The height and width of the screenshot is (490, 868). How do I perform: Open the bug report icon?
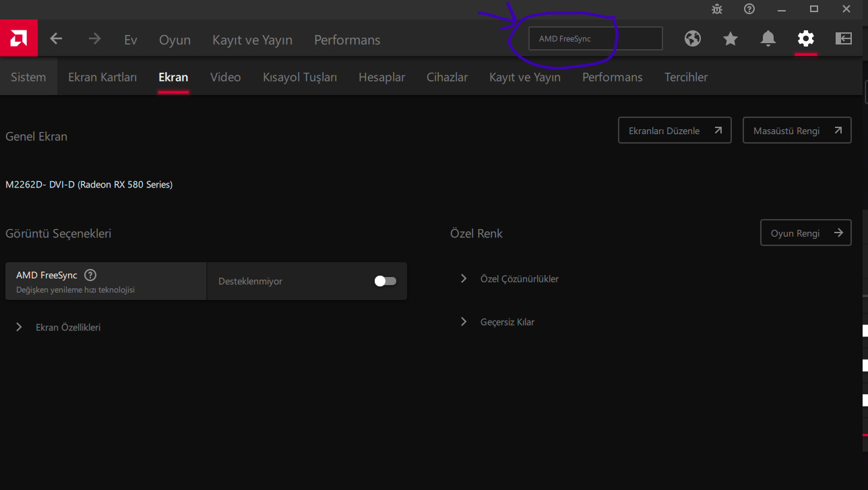(x=716, y=9)
